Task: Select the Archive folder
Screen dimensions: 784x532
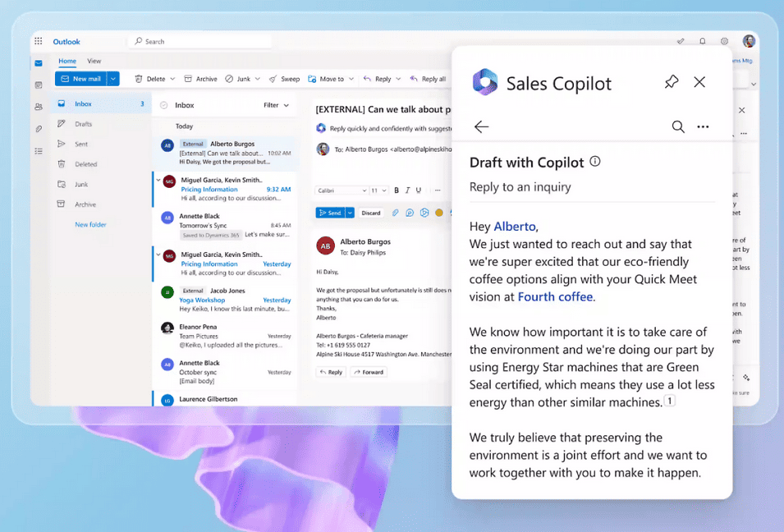Action: [102, 204]
